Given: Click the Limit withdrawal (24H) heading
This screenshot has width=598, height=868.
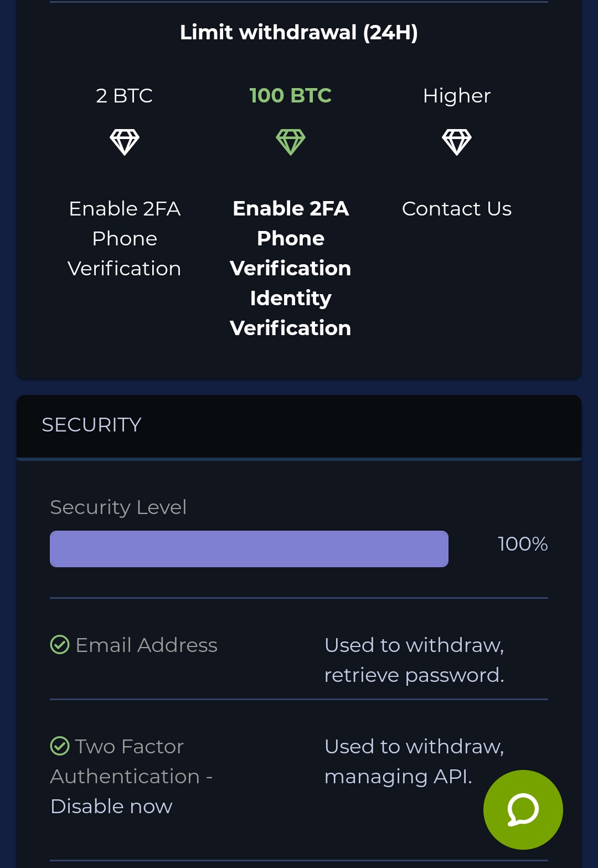Looking at the screenshot, I should [x=299, y=33].
